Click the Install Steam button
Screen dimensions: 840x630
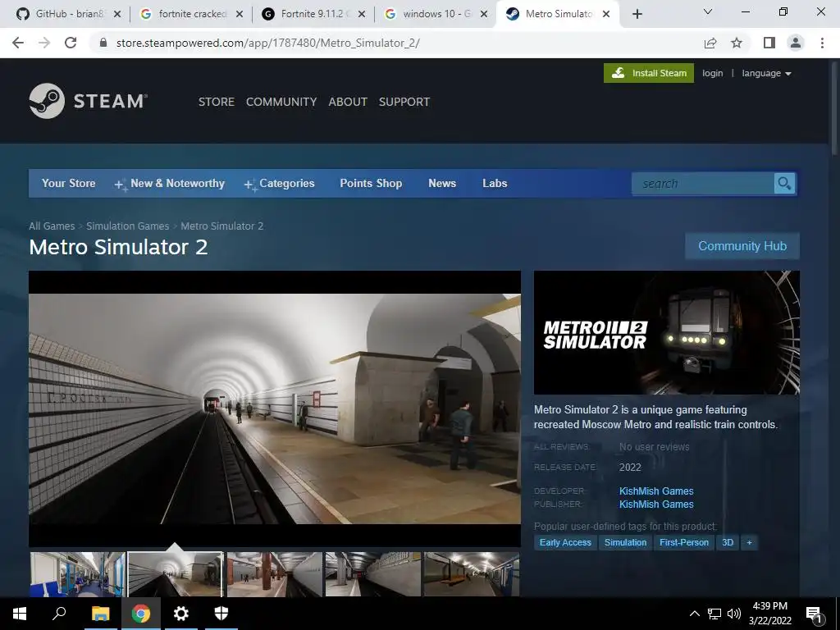tap(649, 73)
